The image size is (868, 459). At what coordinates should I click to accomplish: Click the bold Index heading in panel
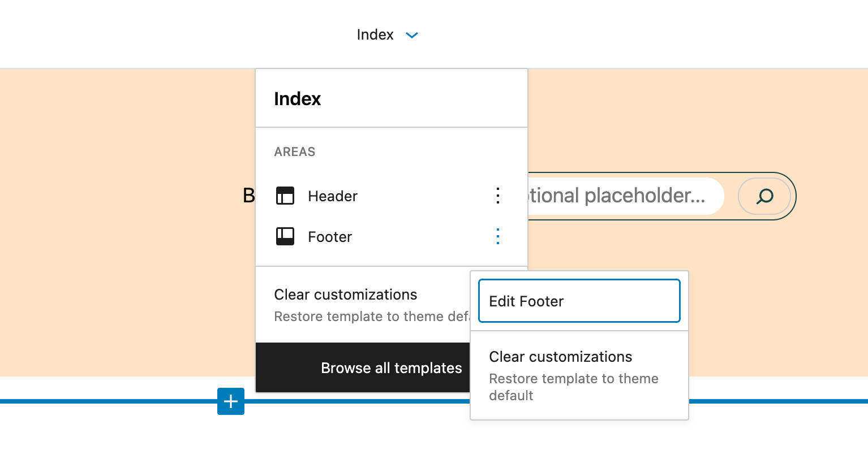coord(298,99)
